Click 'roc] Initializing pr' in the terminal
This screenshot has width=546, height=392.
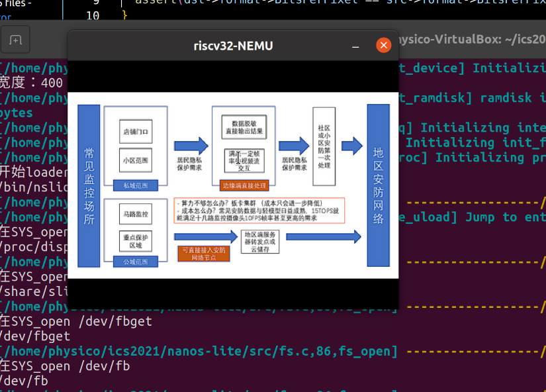point(473,158)
